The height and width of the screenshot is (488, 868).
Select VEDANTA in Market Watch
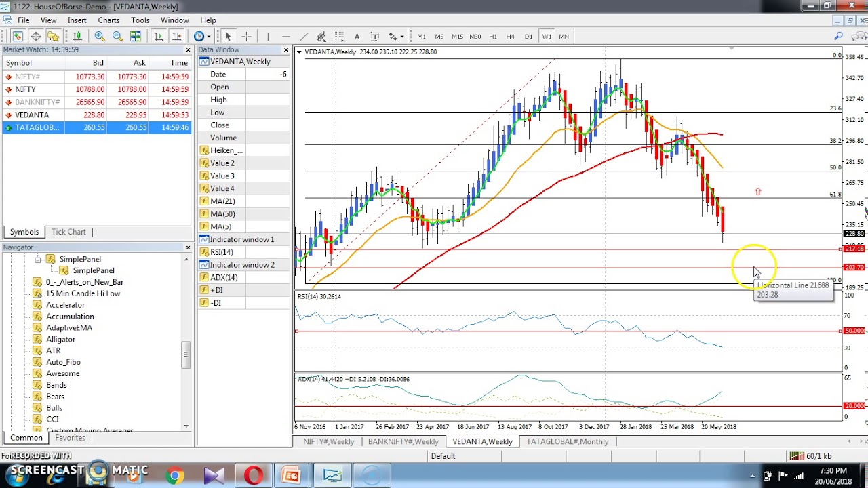pyautogui.click(x=97, y=115)
